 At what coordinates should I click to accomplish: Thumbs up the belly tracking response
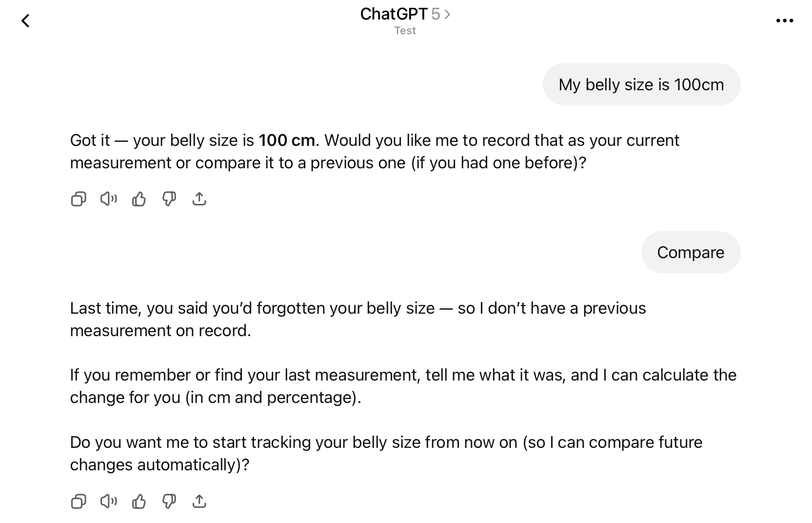139,501
